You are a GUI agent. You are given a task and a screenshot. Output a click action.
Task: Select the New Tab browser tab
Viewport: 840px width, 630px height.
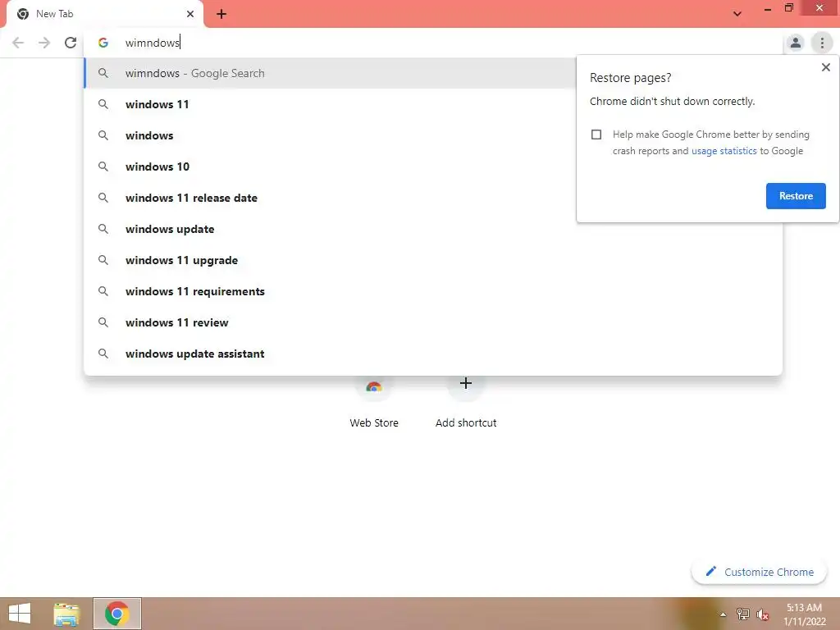[104, 14]
